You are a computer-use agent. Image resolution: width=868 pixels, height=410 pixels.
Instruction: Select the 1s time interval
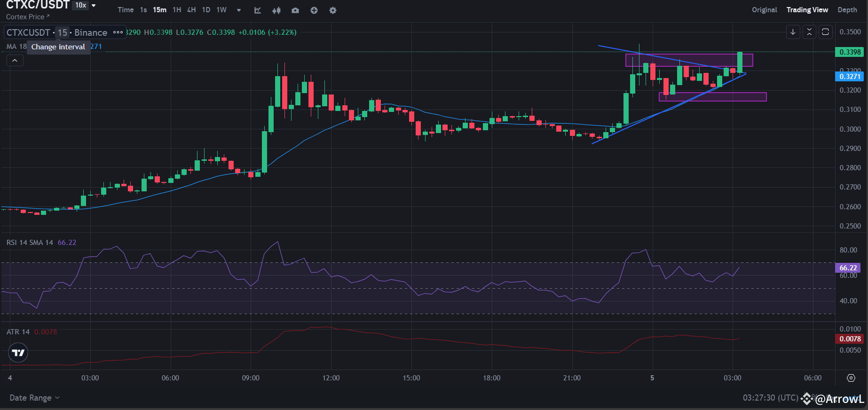[143, 10]
